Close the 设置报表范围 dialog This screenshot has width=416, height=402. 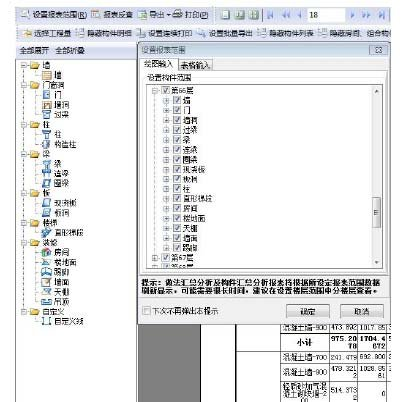[378, 50]
